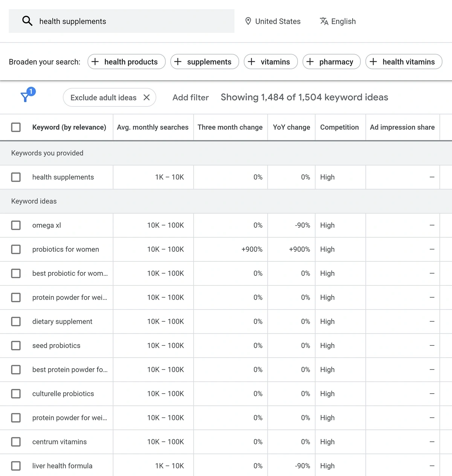Sort by YoY change column header
Image resolution: width=452 pixels, height=476 pixels.
[291, 127]
